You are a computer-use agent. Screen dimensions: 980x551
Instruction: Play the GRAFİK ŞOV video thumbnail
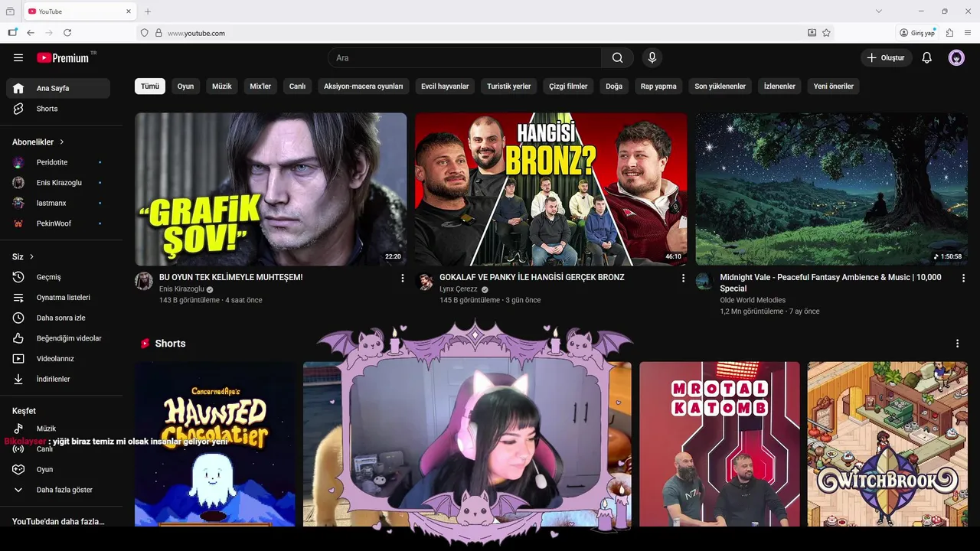pos(271,189)
